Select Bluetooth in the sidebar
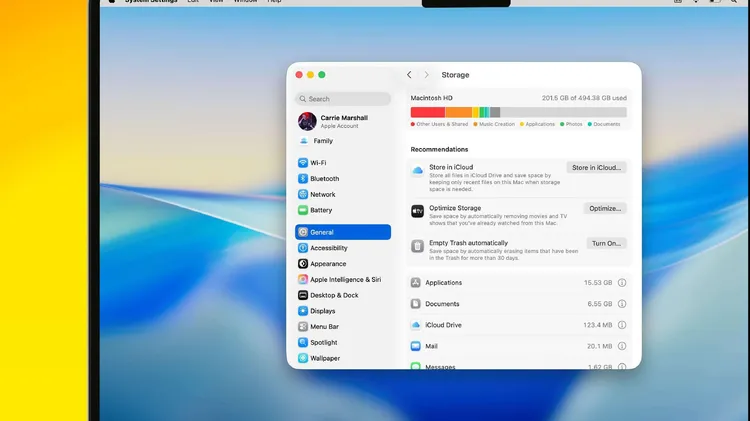The width and height of the screenshot is (750, 421). click(x=324, y=179)
